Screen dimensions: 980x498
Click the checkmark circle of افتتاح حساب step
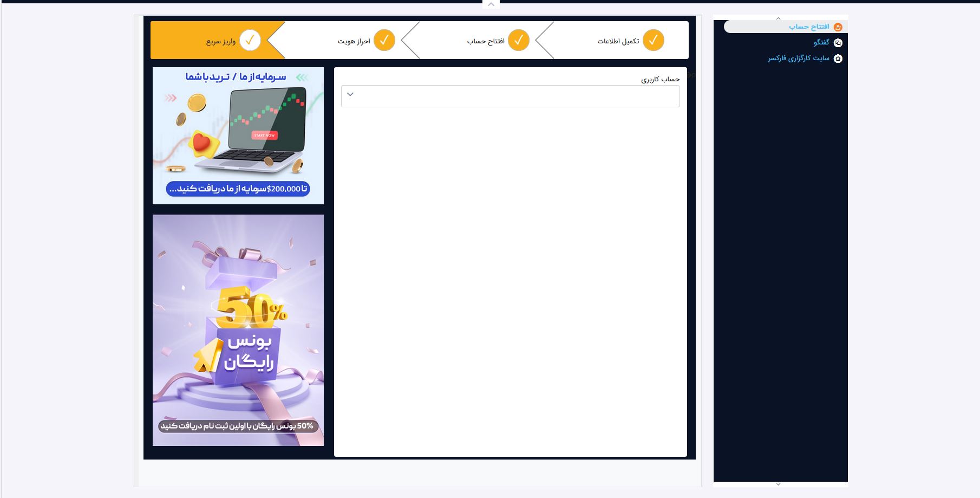(x=518, y=41)
